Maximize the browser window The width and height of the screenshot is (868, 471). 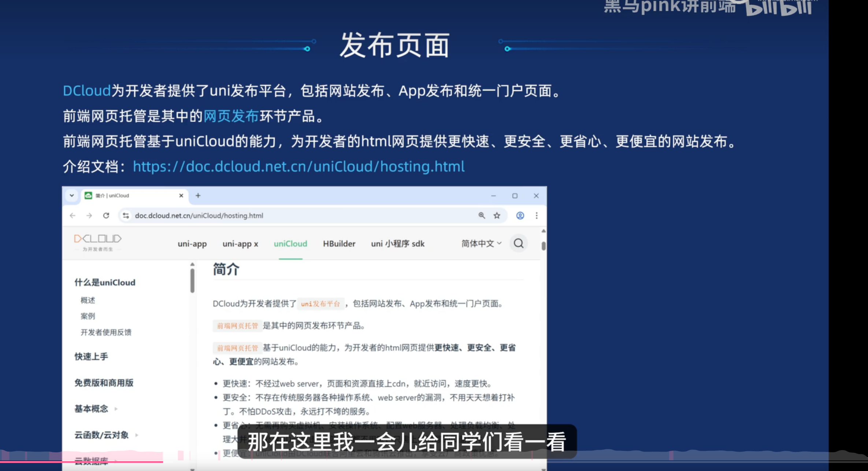click(515, 196)
